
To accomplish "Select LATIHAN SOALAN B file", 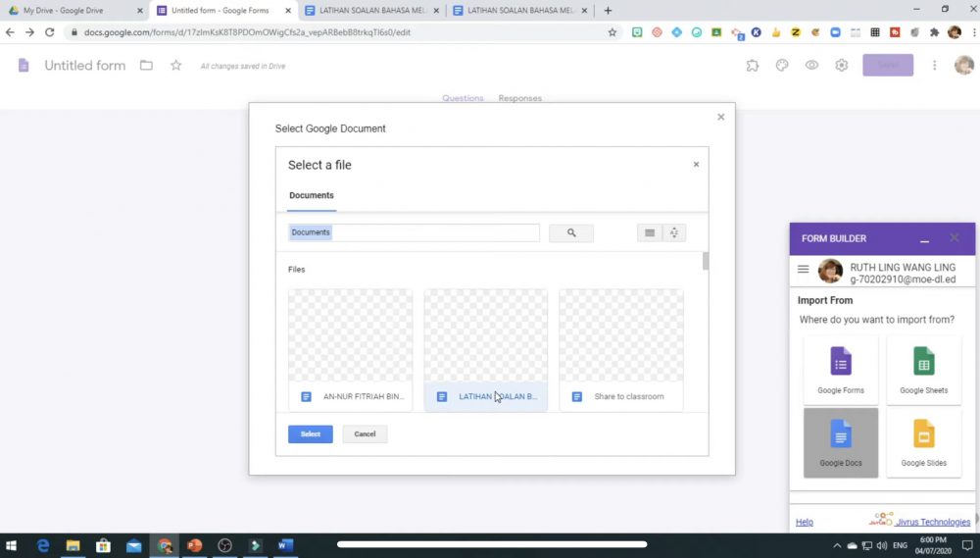I will pos(486,350).
